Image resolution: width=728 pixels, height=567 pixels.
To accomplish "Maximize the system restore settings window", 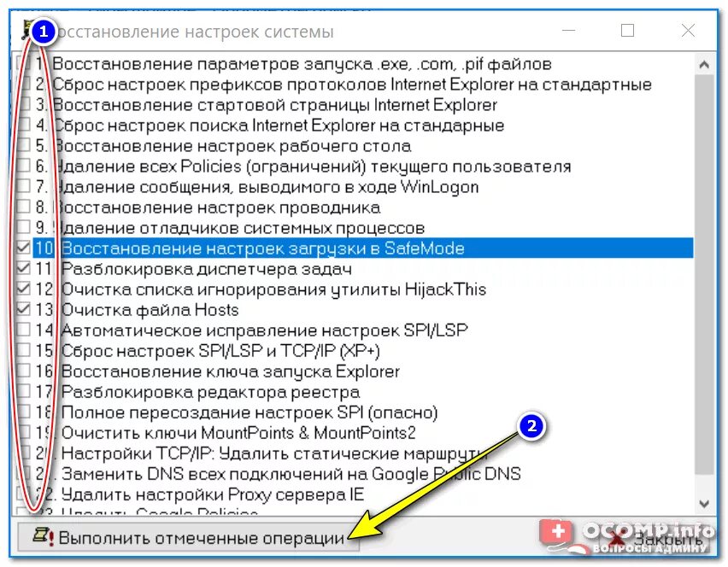I will [628, 31].
